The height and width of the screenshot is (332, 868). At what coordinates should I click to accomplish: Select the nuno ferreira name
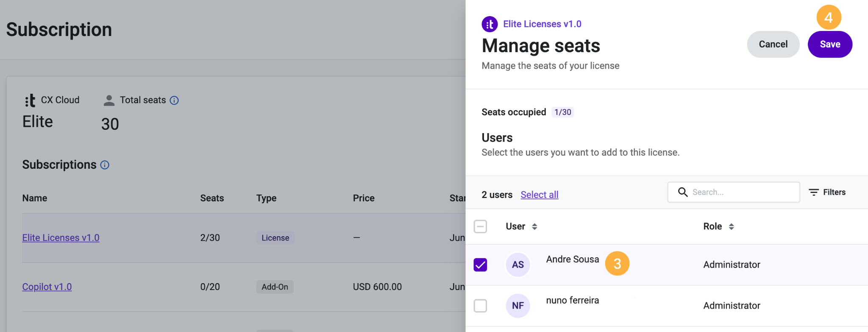[x=573, y=301]
